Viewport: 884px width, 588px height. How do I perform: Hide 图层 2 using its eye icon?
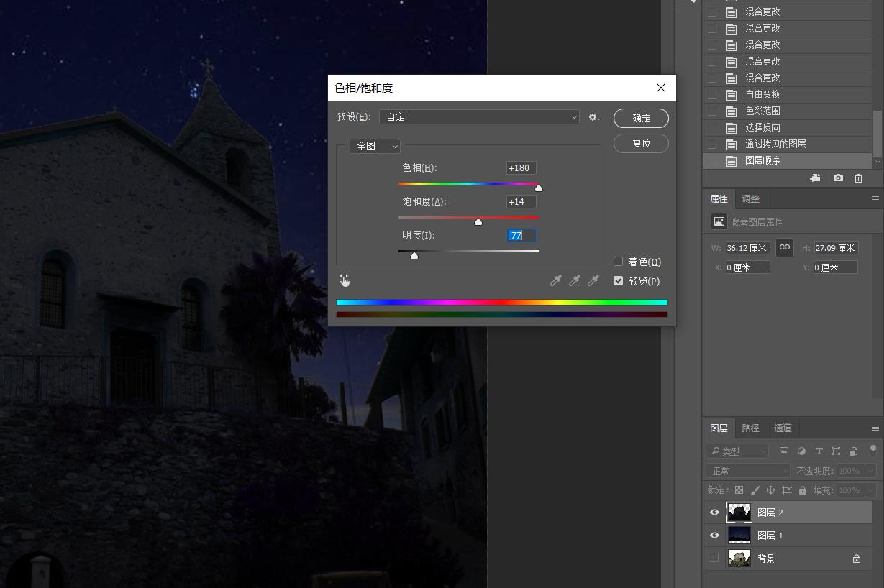pyautogui.click(x=714, y=513)
